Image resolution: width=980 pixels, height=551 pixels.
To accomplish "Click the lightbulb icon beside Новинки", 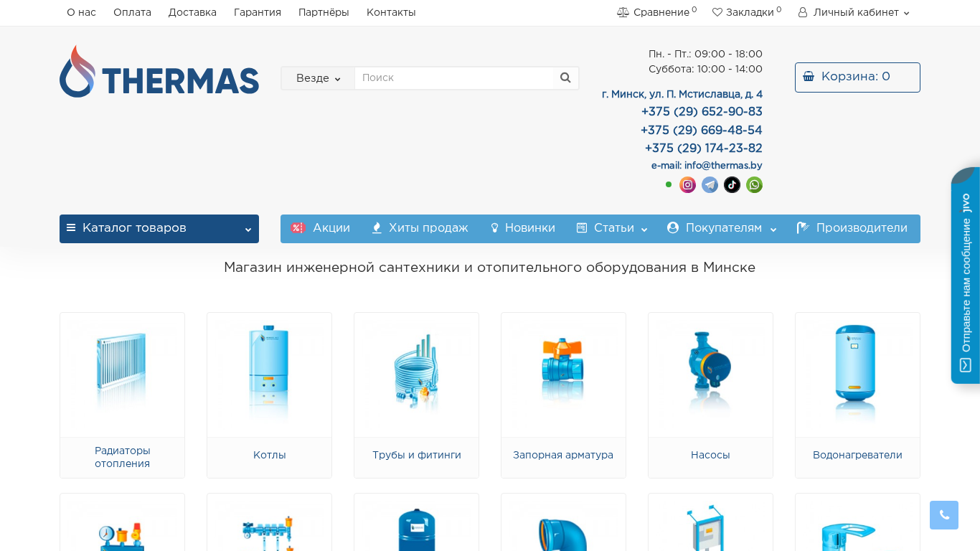I will click(494, 228).
